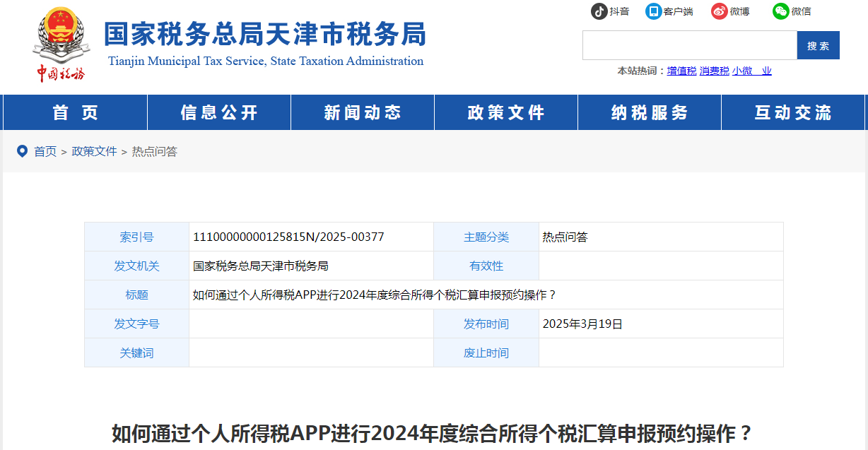Image resolution: width=868 pixels, height=450 pixels.
Task: Click the 消费税 hot keyword link
Action: (714, 71)
